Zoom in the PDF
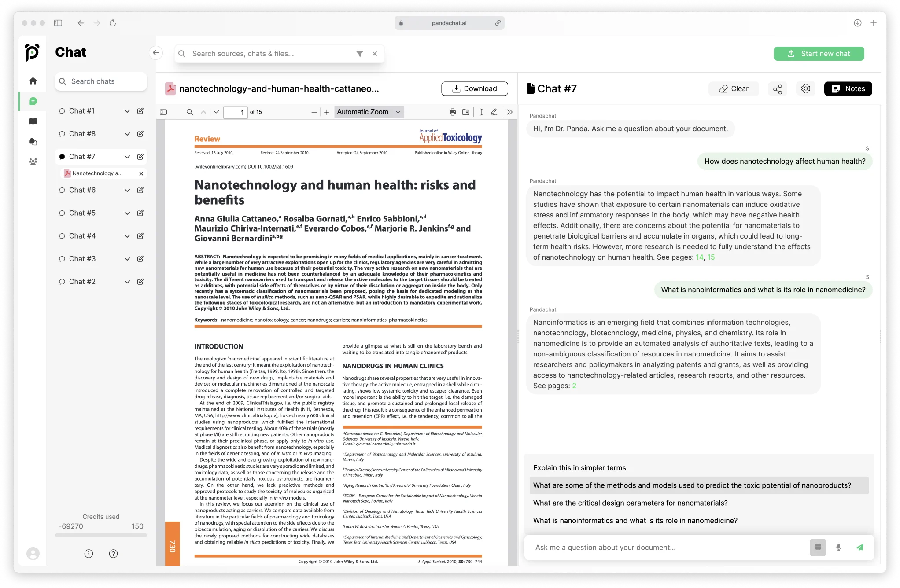 point(327,112)
